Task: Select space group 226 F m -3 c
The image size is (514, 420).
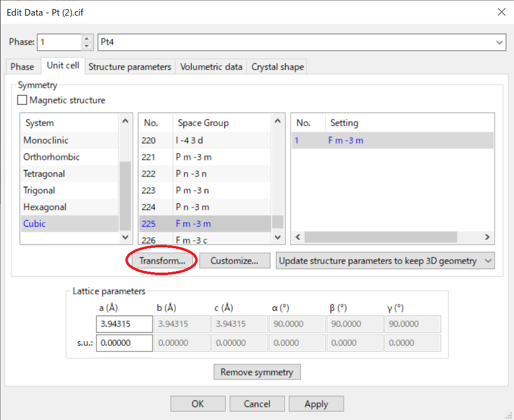Action: (205, 239)
